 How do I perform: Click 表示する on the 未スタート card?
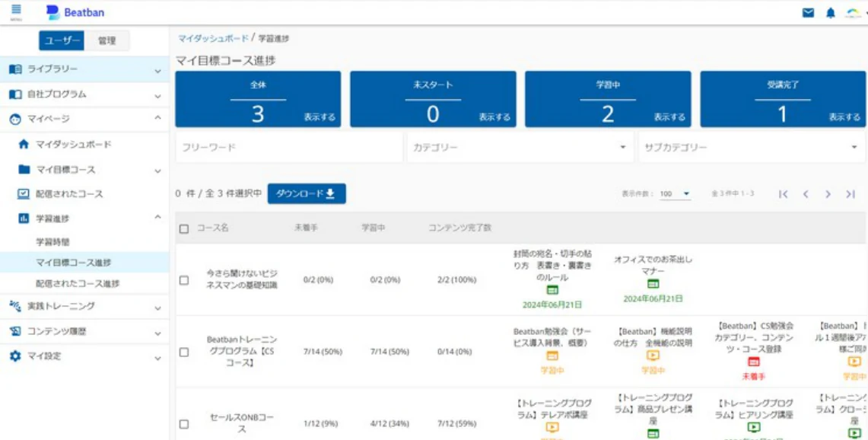coord(494,117)
